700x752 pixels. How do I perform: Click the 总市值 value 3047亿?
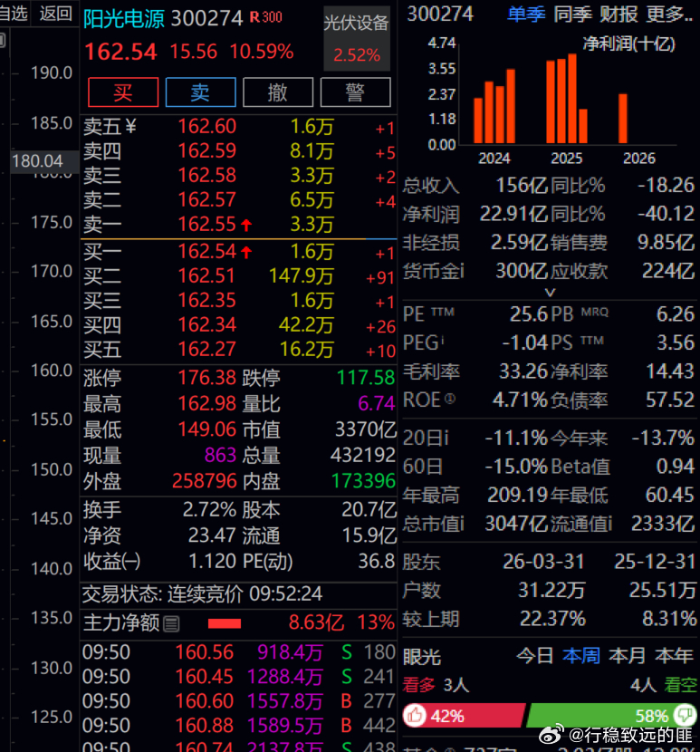[x=516, y=524]
